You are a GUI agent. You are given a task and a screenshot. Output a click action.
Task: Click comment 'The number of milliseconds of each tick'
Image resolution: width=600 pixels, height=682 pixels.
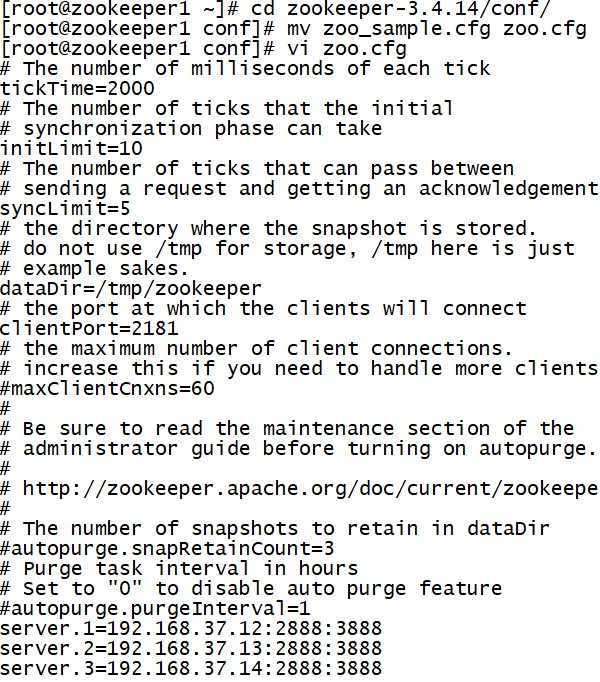pyautogui.click(x=257, y=69)
